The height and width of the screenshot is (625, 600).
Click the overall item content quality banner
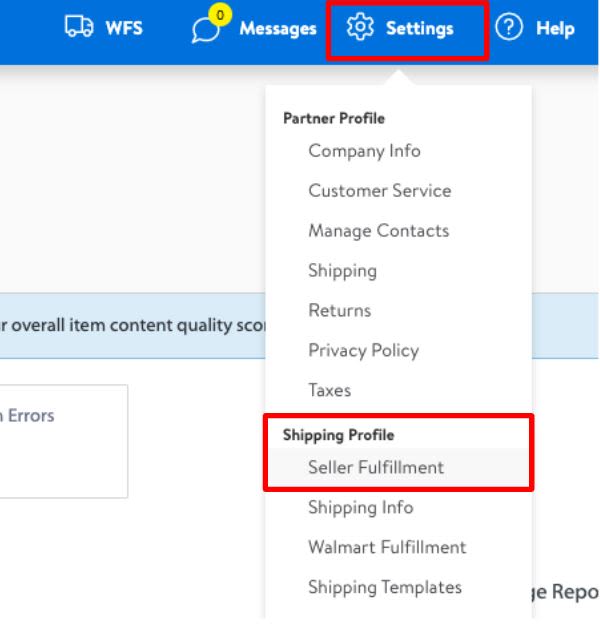point(133,326)
